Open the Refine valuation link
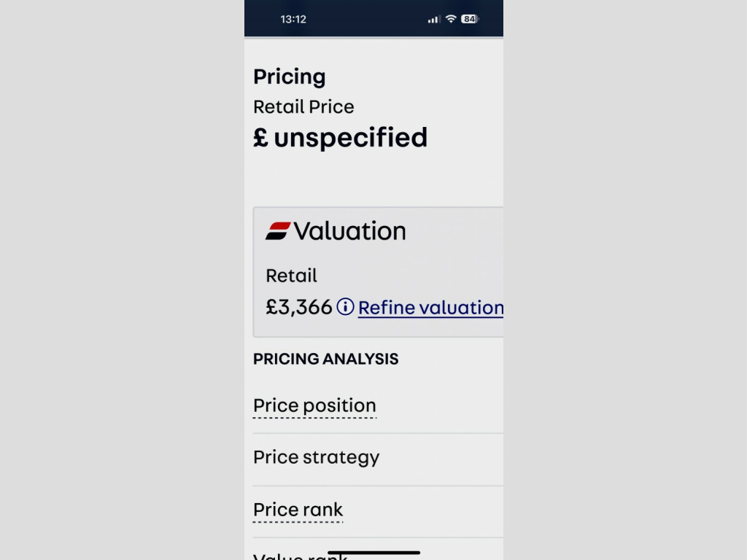This screenshot has height=560, width=747. (x=430, y=308)
